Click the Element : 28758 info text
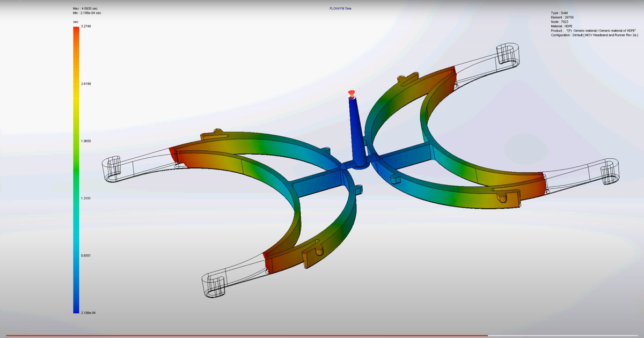Viewport: 644px width, 338px height. [562, 18]
